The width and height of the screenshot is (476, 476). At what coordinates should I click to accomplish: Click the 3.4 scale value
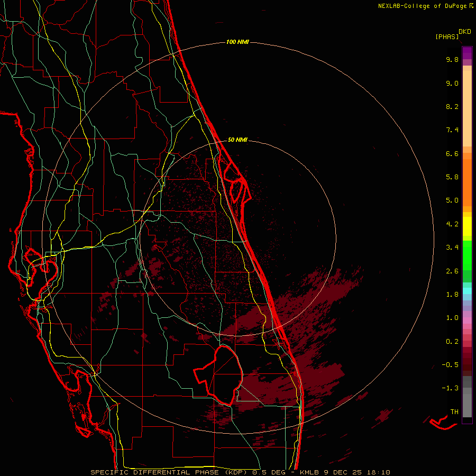click(x=452, y=248)
